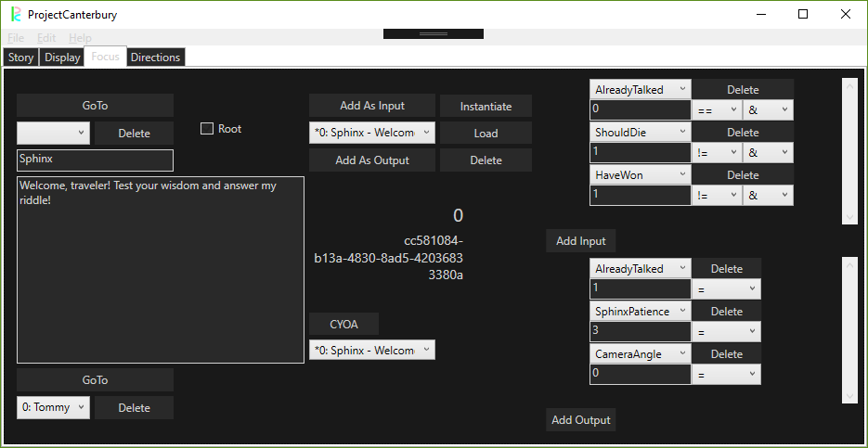Switch to the Story tab
Image resolution: width=868 pixels, height=448 pixels.
[x=20, y=58]
